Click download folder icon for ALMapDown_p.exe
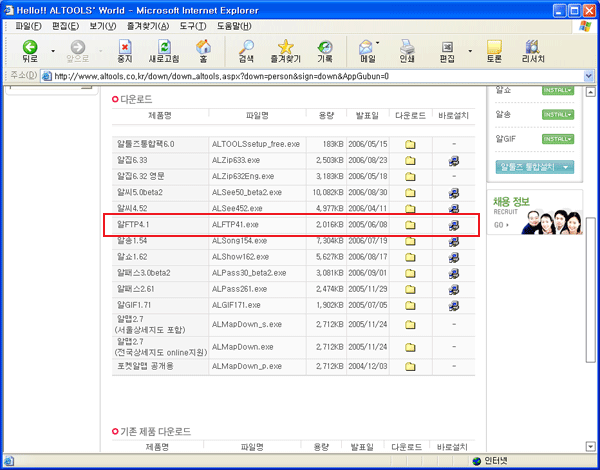The width and height of the screenshot is (600, 470). [x=410, y=366]
